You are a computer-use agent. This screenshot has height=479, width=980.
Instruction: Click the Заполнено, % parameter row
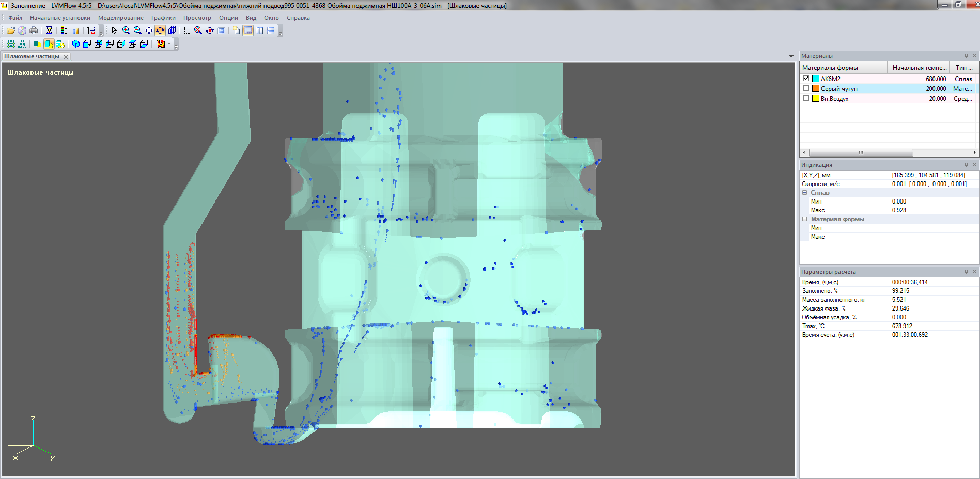(x=889, y=291)
